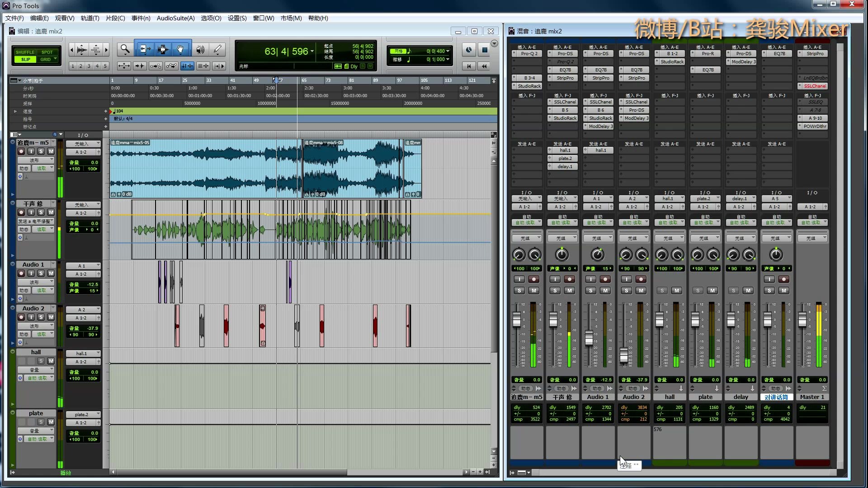Mute the Audio 1 track in Edit window
The width and height of the screenshot is (868, 488).
[x=51, y=273]
